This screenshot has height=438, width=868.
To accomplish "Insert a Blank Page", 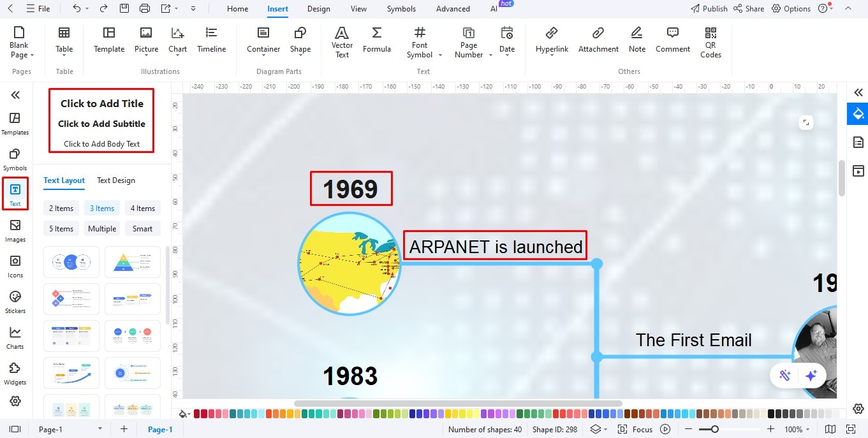I will (19, 42).
